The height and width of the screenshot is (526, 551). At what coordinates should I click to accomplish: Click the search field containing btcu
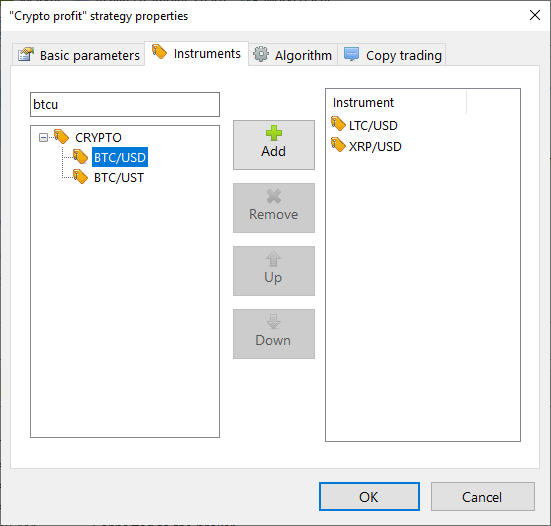click(125, 105)
